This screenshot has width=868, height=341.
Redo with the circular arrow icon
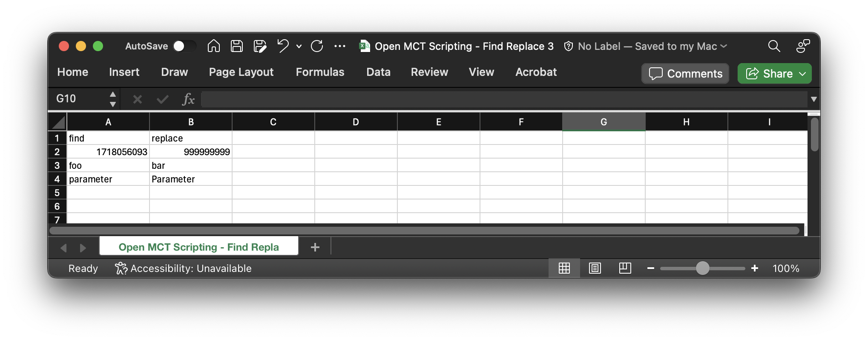pyautogui.click(x=317, y=46)
